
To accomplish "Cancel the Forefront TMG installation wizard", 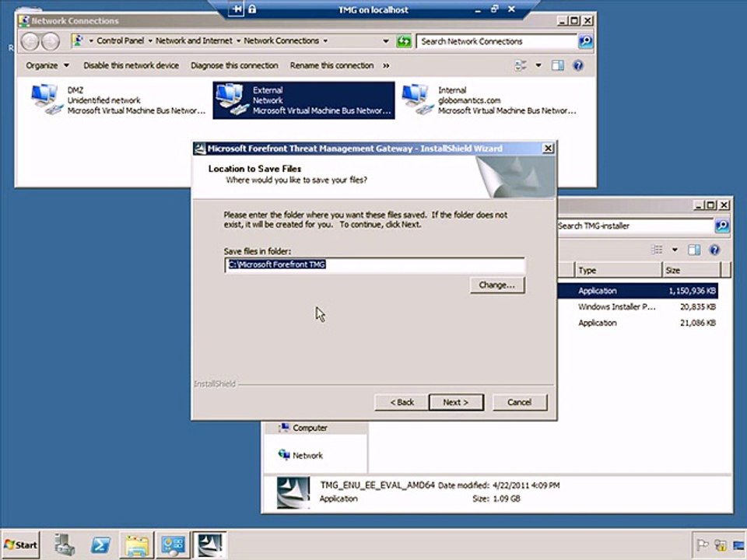I will 519,402.
